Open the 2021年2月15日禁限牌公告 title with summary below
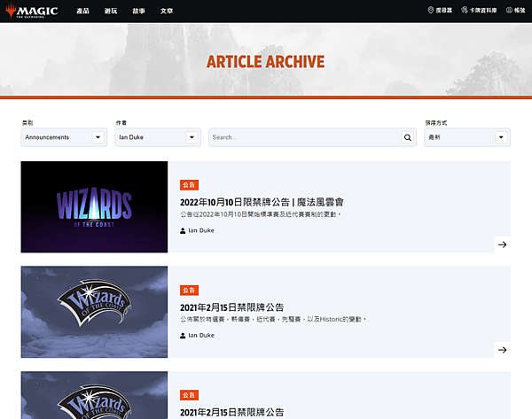The image size is (532, 419). pos(231,307)
